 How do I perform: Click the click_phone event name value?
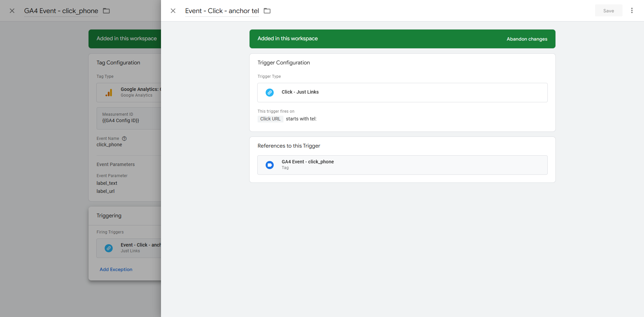[x=109, y=145]
